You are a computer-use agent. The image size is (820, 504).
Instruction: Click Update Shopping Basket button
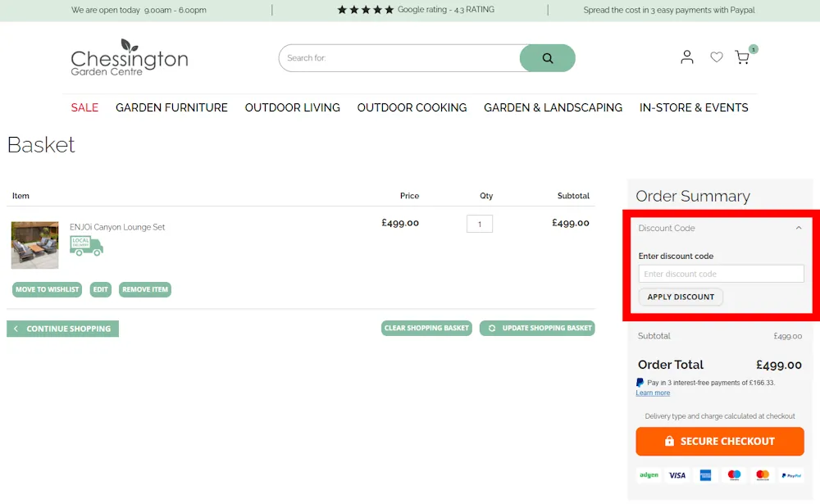(x=537, y=329)
